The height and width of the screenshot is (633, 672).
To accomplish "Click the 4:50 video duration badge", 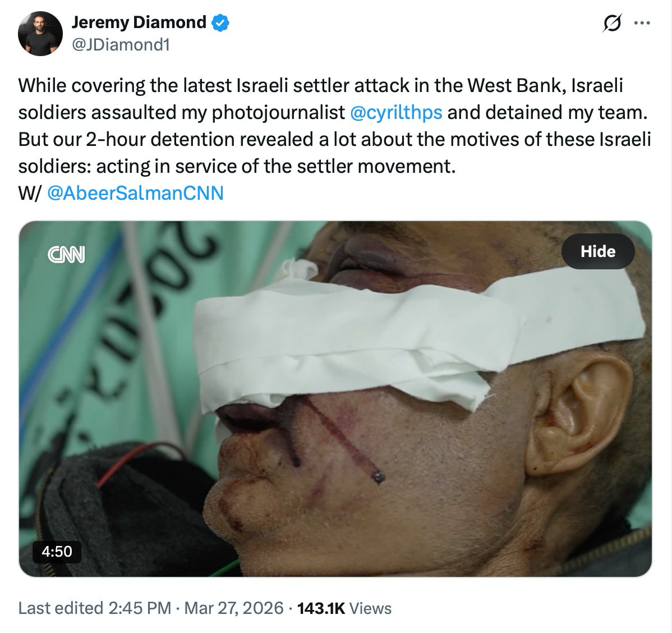I will click(57, 551).
